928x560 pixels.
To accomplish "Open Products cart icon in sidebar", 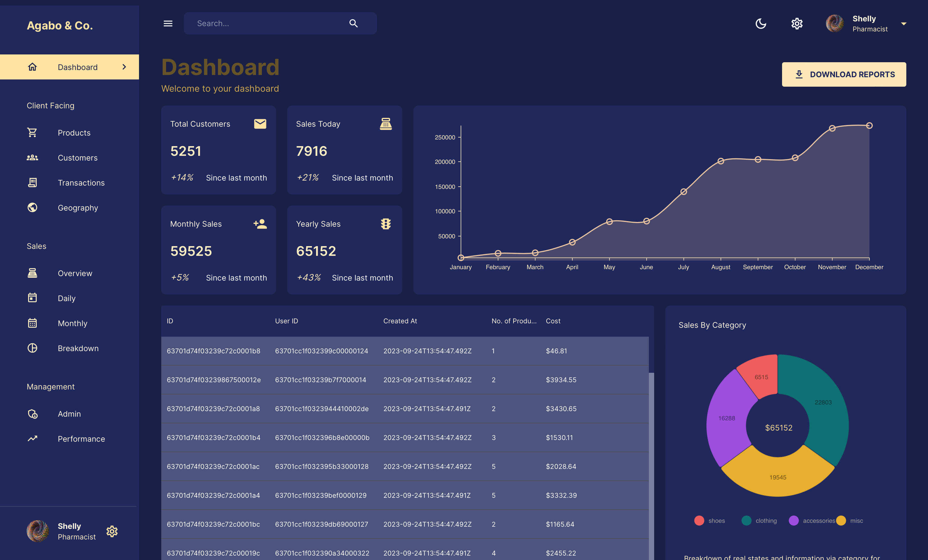I will 33,132.
